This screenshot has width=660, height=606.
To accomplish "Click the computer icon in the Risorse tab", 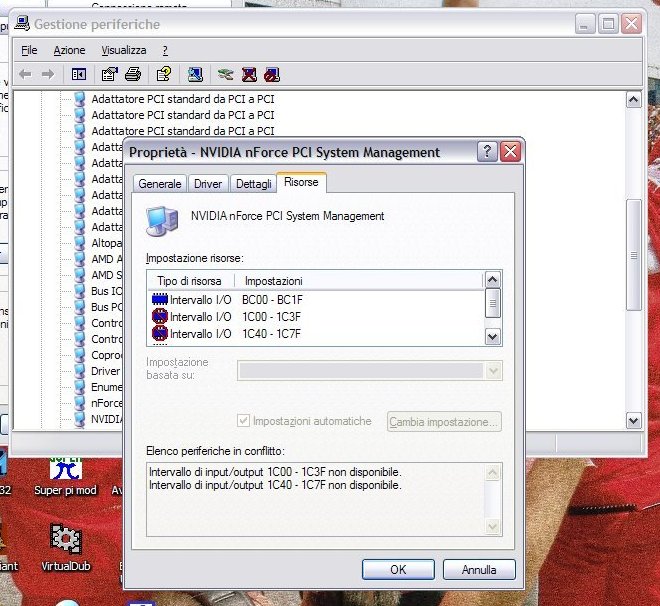I will click(x=162, y=221).
